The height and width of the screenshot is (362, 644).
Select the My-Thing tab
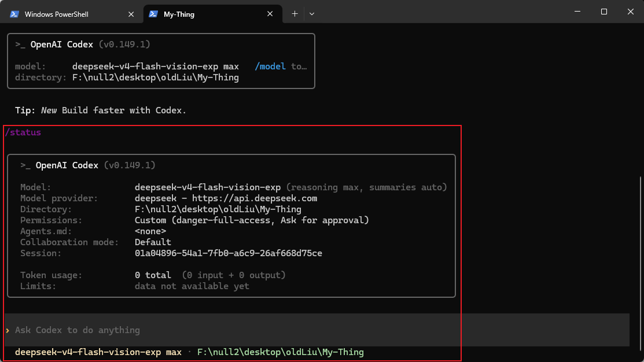coord(213,14)
